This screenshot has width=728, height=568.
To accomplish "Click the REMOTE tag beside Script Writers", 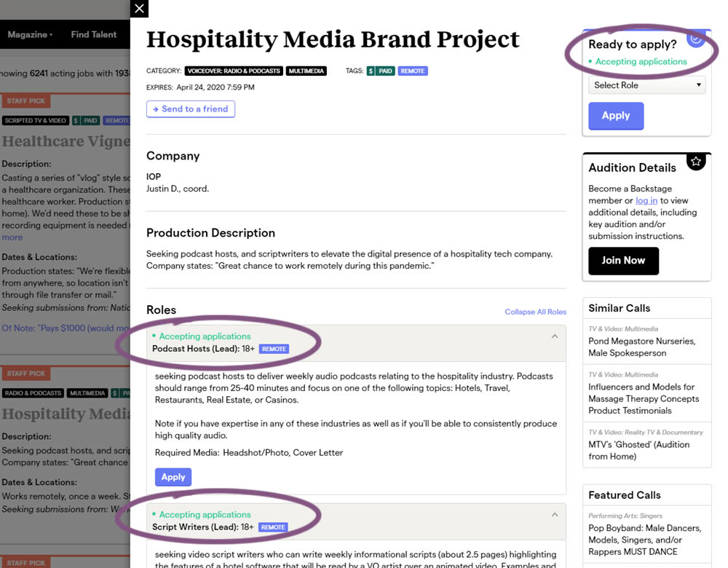I will tap(273, 527).
